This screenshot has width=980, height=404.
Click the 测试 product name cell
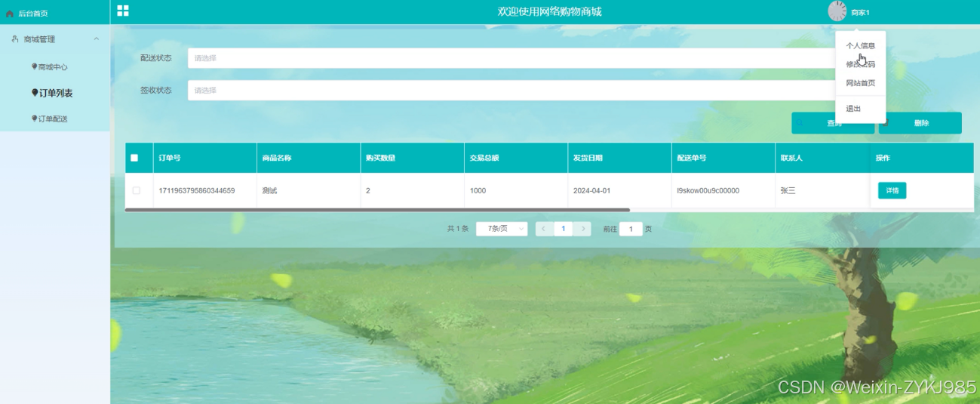pyautogui.click(x=269, y=190)
